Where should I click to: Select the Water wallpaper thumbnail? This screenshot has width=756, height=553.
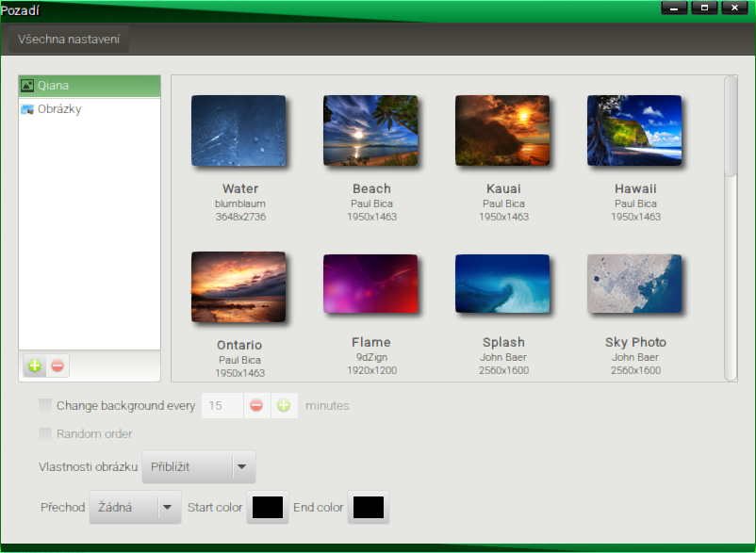point(238,131)
